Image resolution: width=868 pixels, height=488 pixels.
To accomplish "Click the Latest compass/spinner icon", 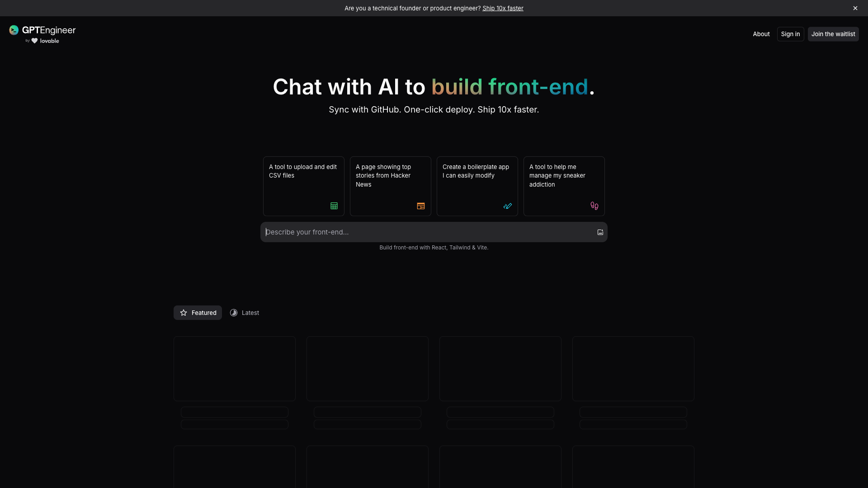I will (234, 313).
